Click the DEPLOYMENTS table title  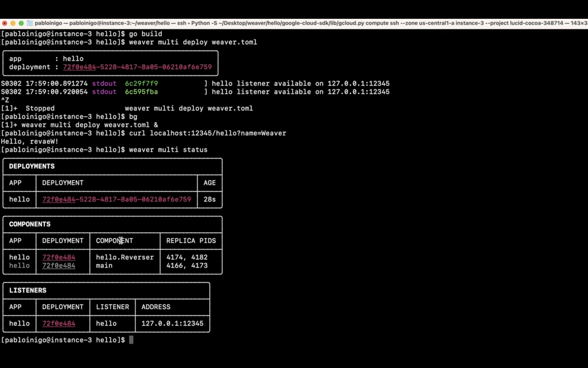(32, 166)
